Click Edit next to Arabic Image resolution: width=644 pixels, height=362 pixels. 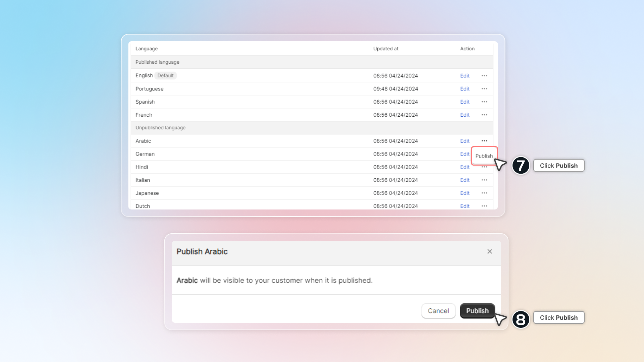pos(465,141)
